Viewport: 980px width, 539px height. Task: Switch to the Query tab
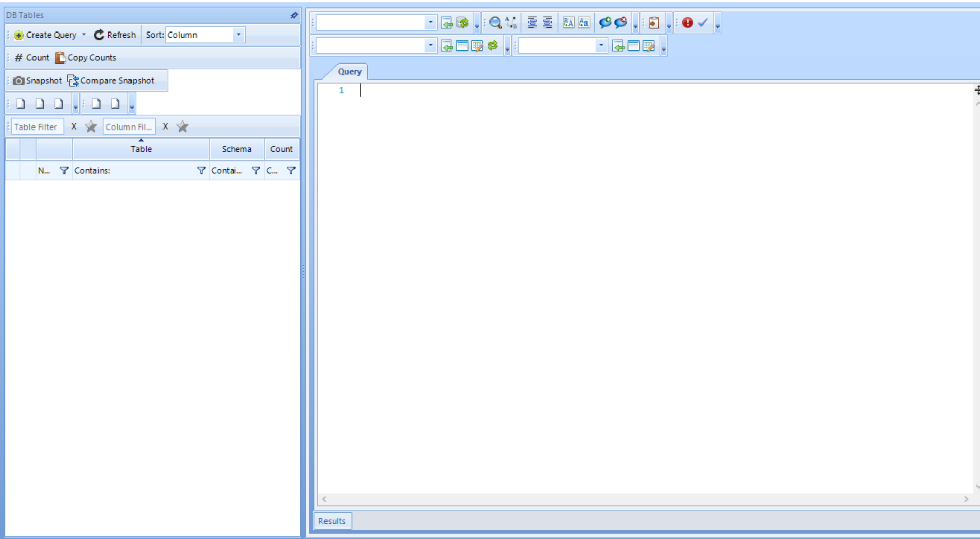[x=349, y=72]
